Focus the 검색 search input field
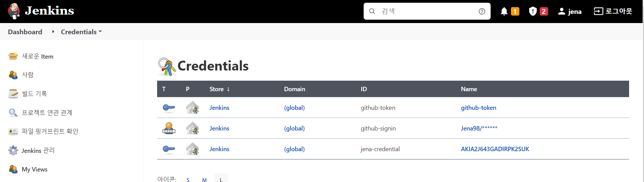This screenshot has width=644, height=182. 427,11
